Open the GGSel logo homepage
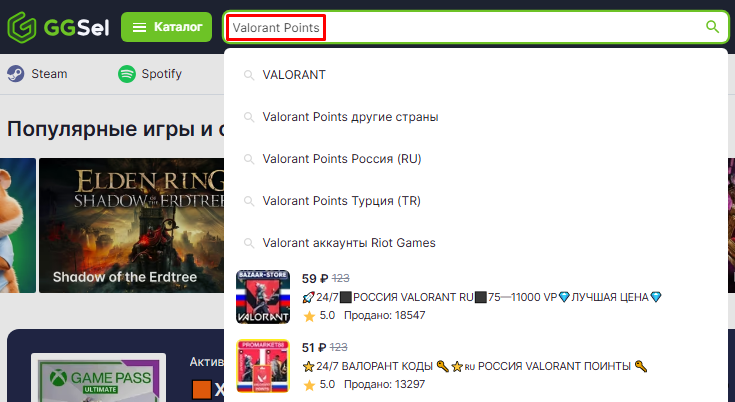 click(x=58, y=27)
